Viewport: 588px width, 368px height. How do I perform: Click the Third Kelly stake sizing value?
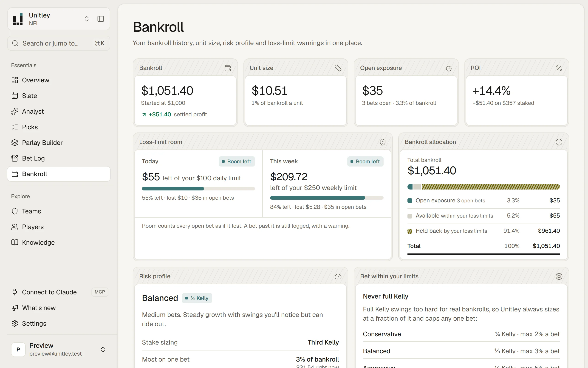click(x=323, y=342)
